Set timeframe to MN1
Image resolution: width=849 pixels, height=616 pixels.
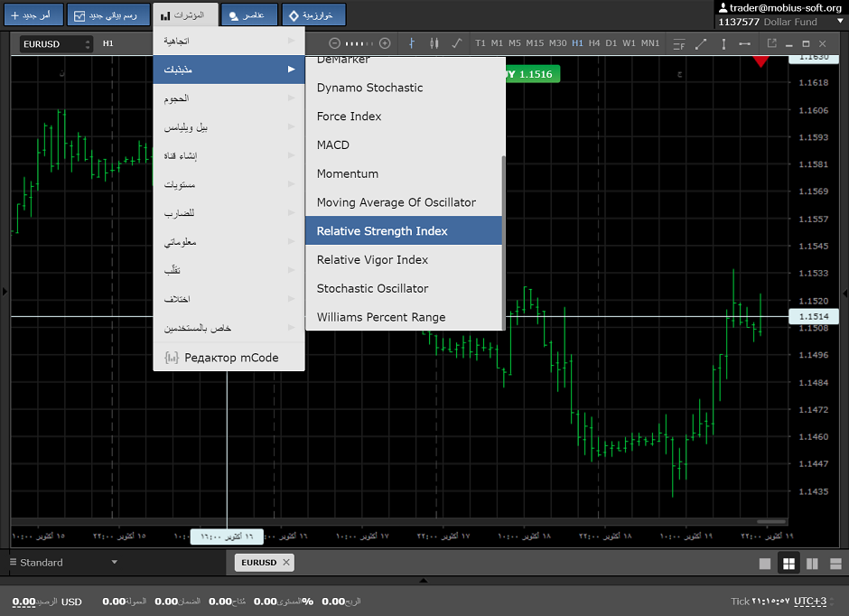click(x=650, y=43)
